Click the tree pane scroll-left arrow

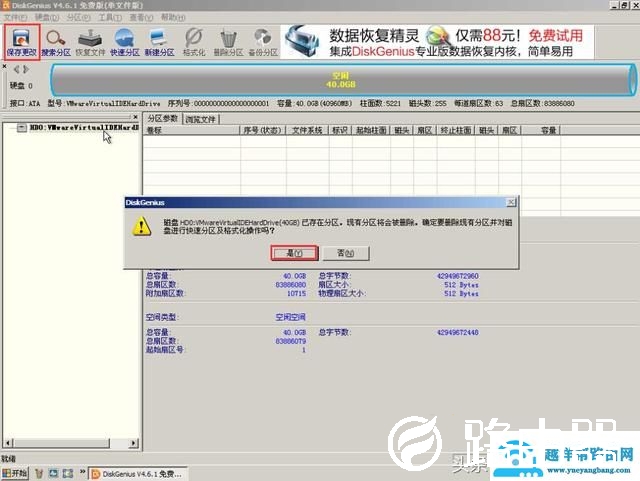click(x=8, y=443)
